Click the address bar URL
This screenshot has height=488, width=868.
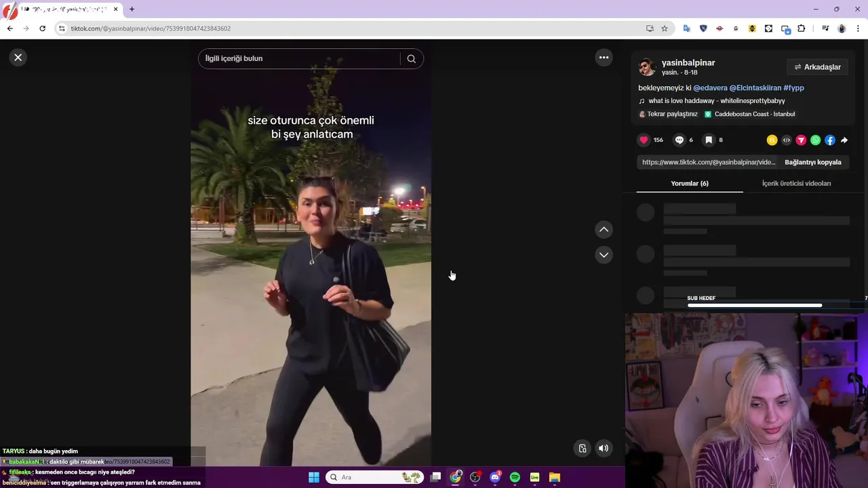pyautogui.click(x=151, y=28)
